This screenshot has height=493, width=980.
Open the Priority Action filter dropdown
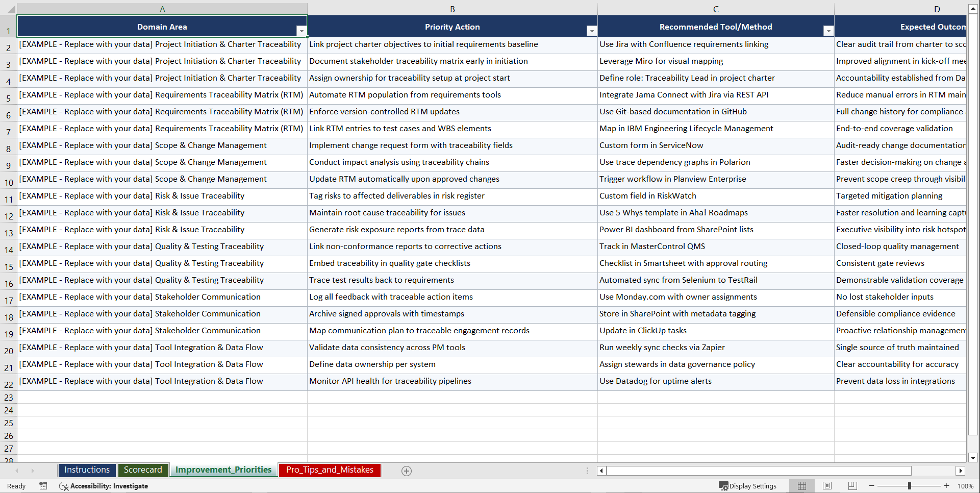(592, 31)
